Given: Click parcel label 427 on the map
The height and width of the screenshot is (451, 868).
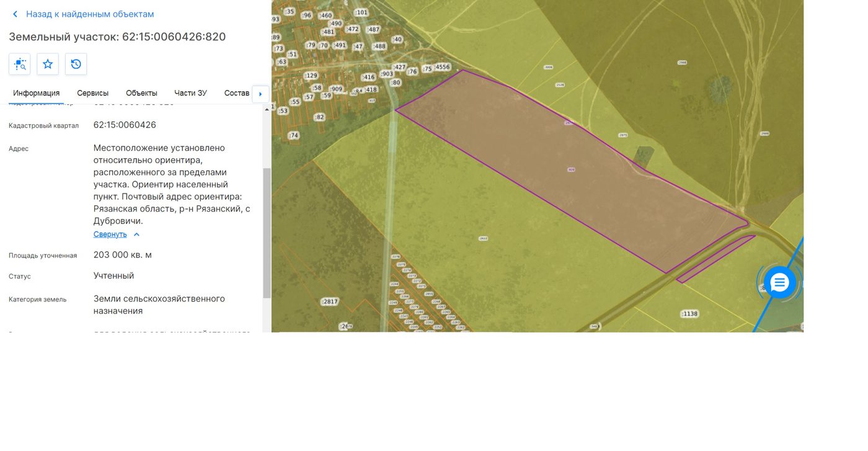Looking at the screenshot, I should pos(400,68).
